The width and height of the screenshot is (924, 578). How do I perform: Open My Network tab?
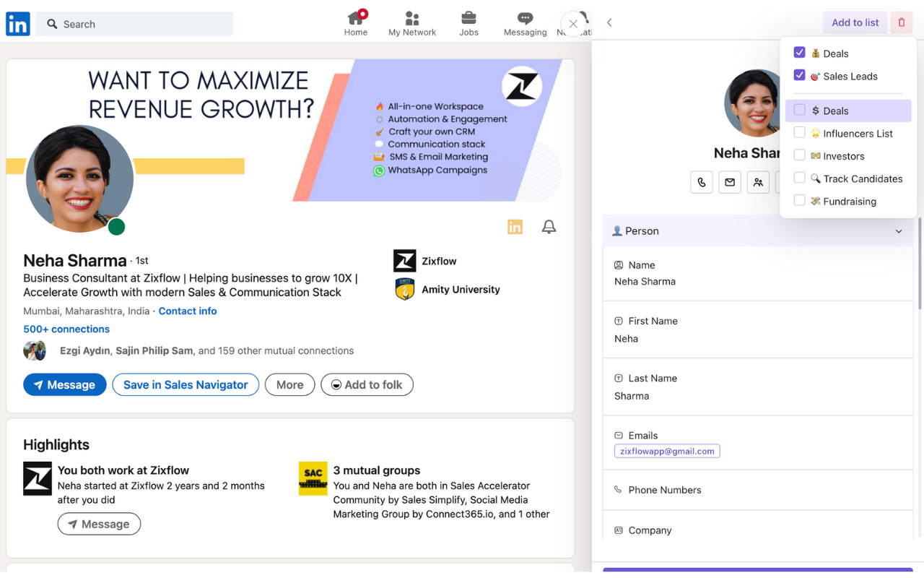pos(412,23)
